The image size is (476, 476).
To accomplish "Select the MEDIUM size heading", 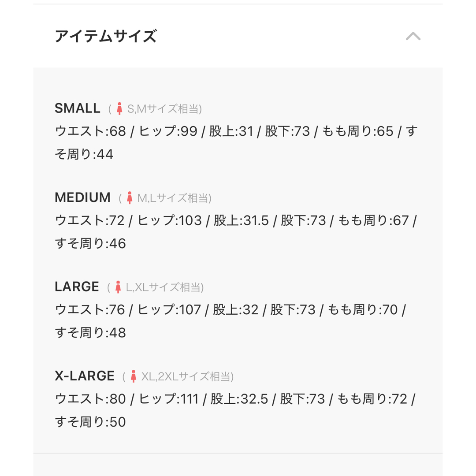I will point(82,197).
